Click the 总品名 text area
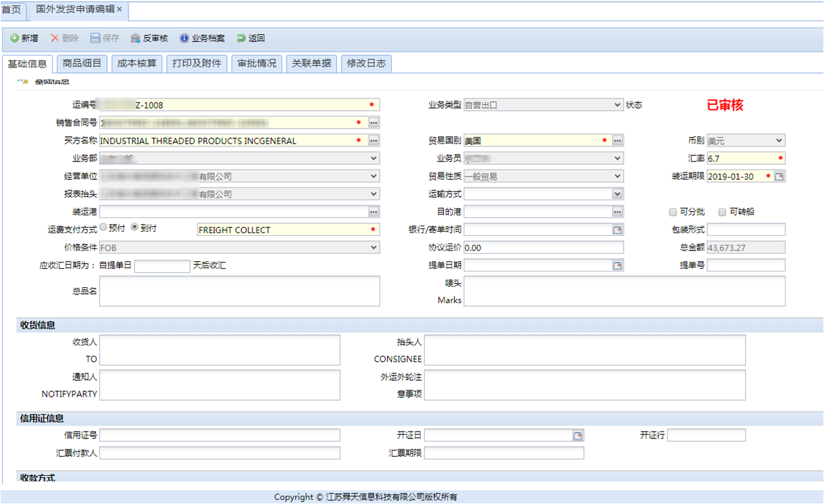This screenshot has height=504, width=824. pyautogui.click(x=239, y=291)
